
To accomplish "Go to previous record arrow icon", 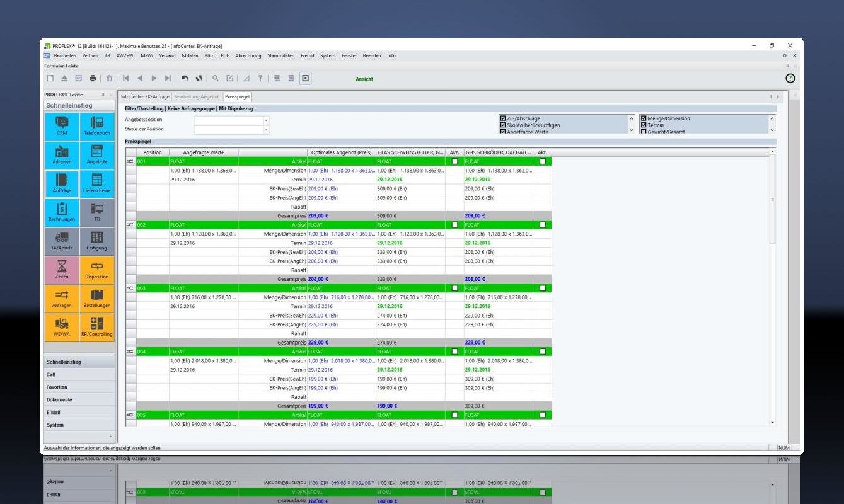I will pyautogui.click(x=140, y=78).
